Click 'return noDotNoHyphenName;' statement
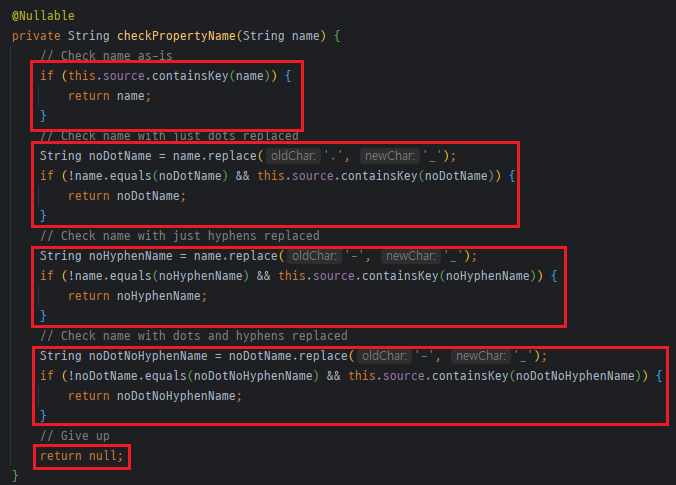 [x=155, y=396]
